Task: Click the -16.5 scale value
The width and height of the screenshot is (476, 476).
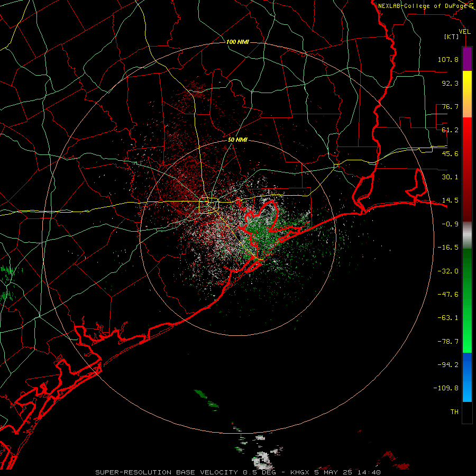Action: tap(448, 248)
